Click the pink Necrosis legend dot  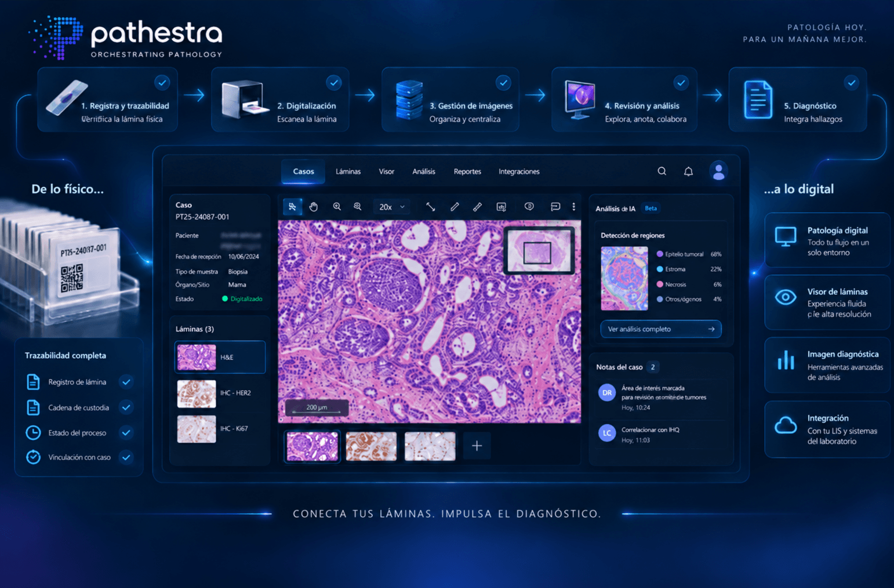pyautogui.click(x=660, y=284)
